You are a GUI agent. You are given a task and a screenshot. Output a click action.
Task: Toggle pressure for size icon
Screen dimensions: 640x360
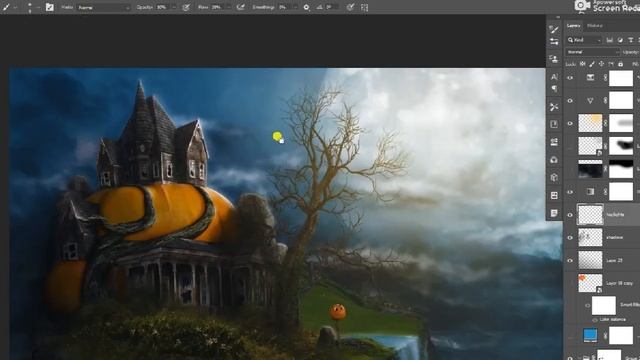tap(350, 7)
